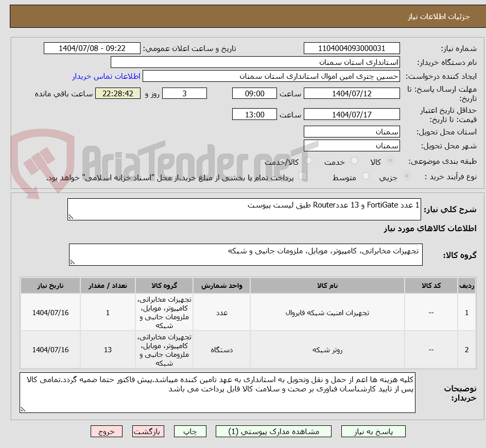This screenshot has height=448, width=486.
Task: Click the استان محل تحویل field showing سمنان
Action: [x=352, y=132]
